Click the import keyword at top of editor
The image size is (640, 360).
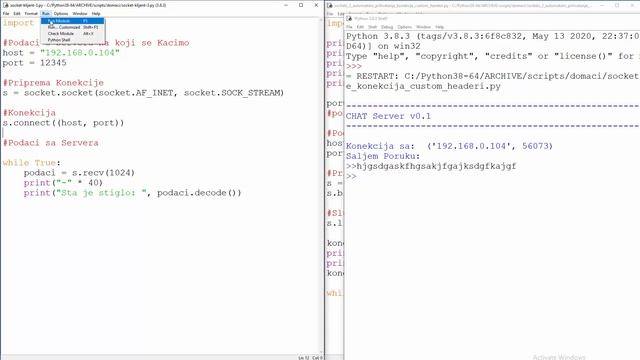click(18, 23)
